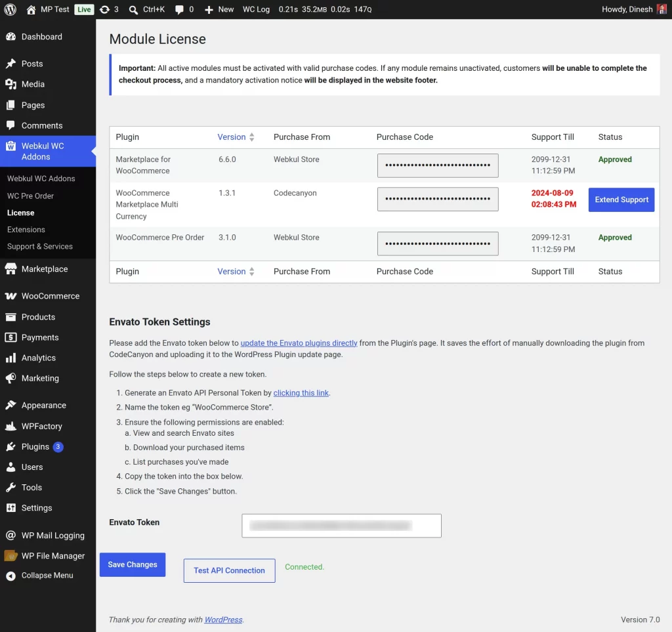
Task: Click the Plugins plug icon
Action: (x=10, y=447)
